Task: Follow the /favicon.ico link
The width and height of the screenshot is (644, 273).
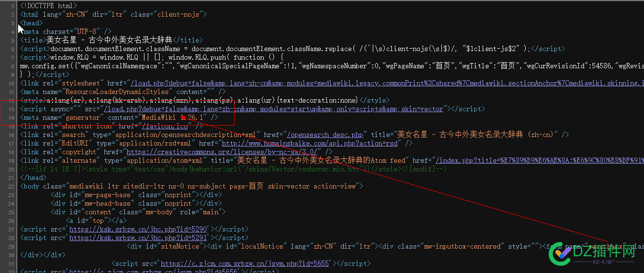Action: point(164,126)
